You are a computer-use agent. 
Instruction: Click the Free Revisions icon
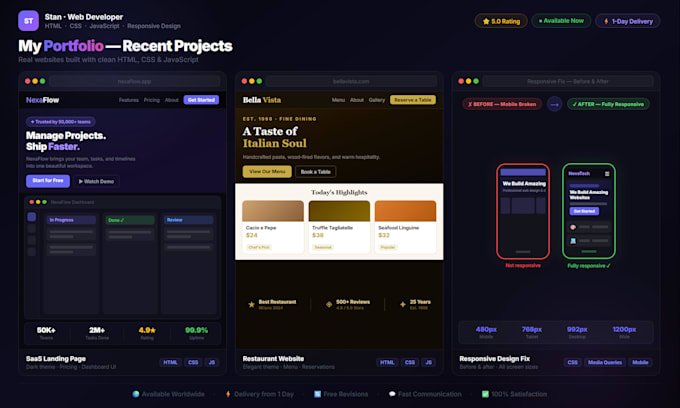(x=317, y=394)
